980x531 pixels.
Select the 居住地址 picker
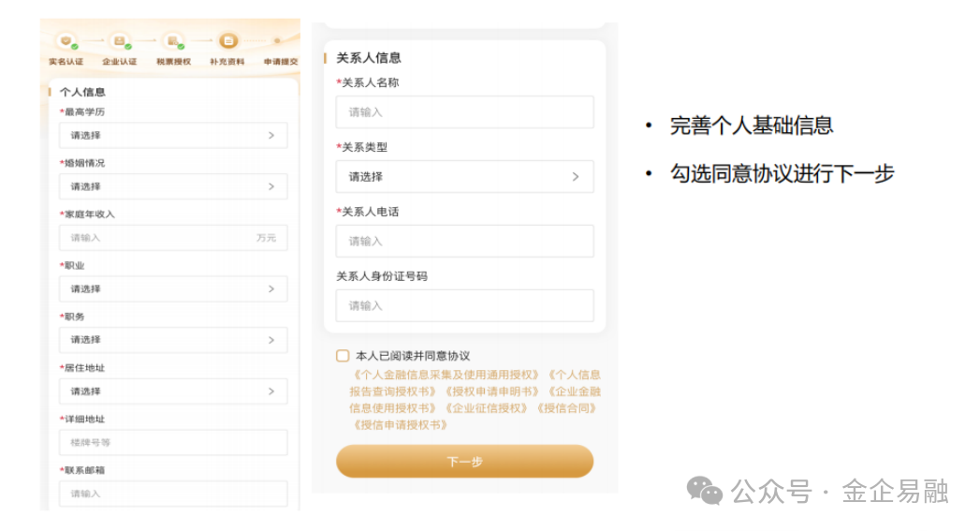coord(172,391)
